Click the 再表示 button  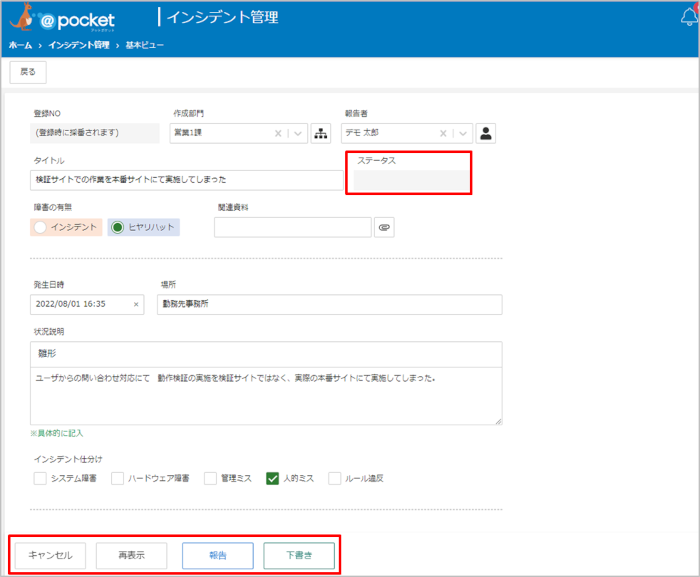(x=132, y=555)
